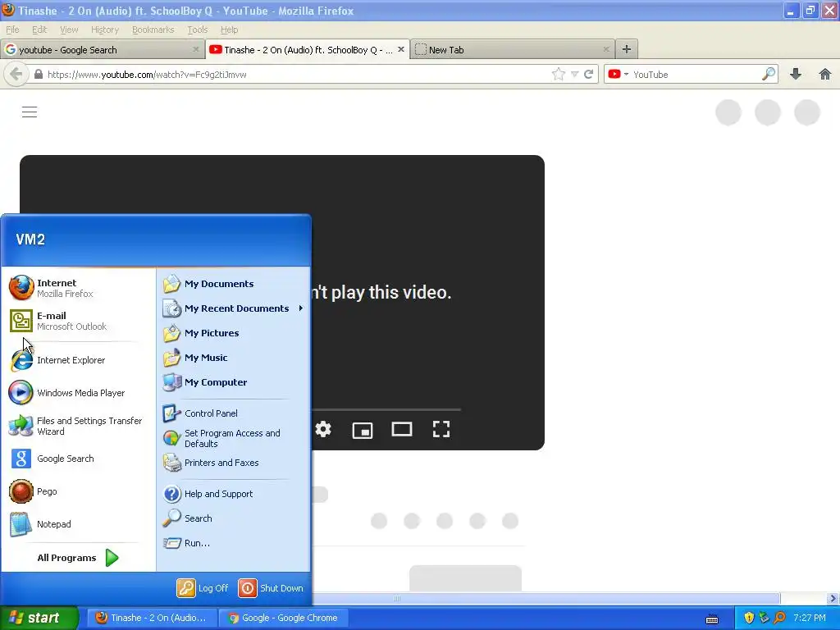The height and width of the screenshot is (630, 840).
Task: Click the Windows start button
Action: [39, 618]
